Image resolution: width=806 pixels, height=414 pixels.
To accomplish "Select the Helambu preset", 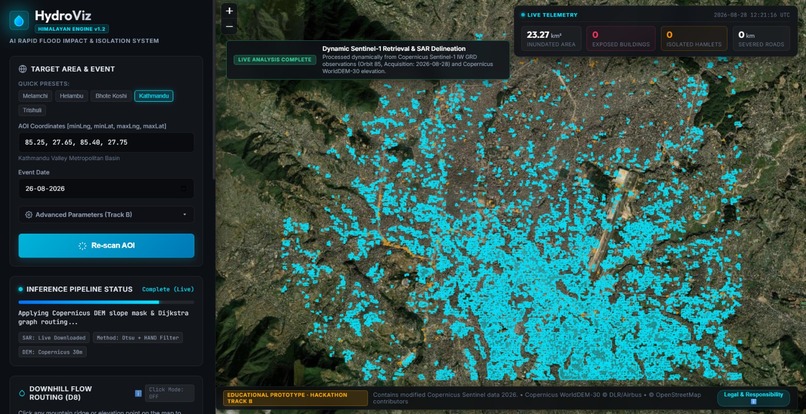I will [x=71, y=96].
